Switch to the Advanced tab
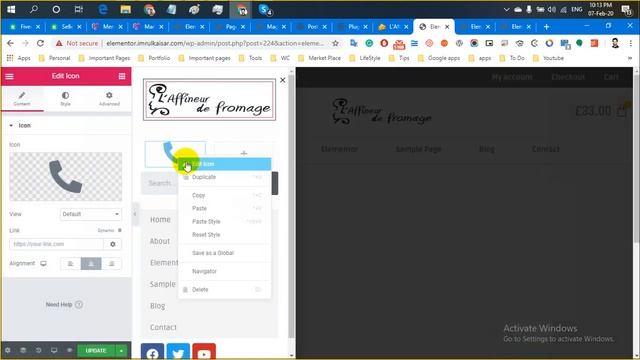Viewport: 640px width, 360px height. point(109,99)
